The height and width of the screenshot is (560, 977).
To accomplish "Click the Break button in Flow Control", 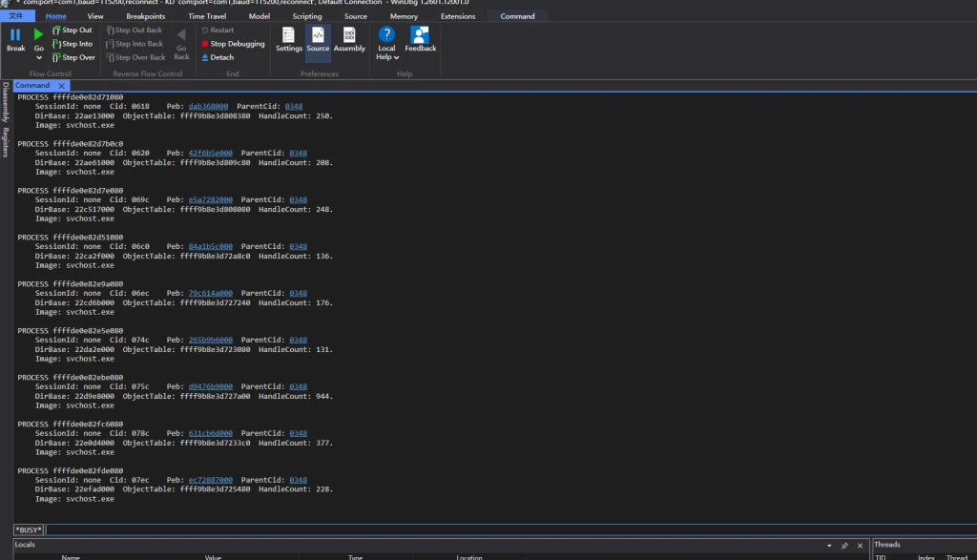I will tap(15, 39).
